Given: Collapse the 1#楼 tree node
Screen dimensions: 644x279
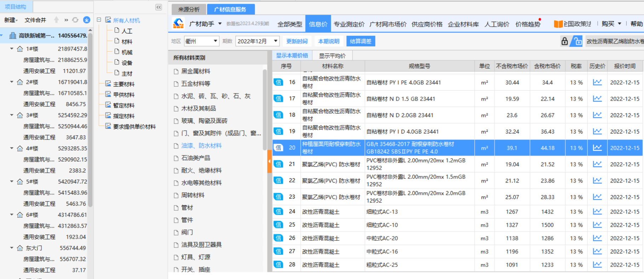Looking at the screenshot, I should (x=12, y=49).
